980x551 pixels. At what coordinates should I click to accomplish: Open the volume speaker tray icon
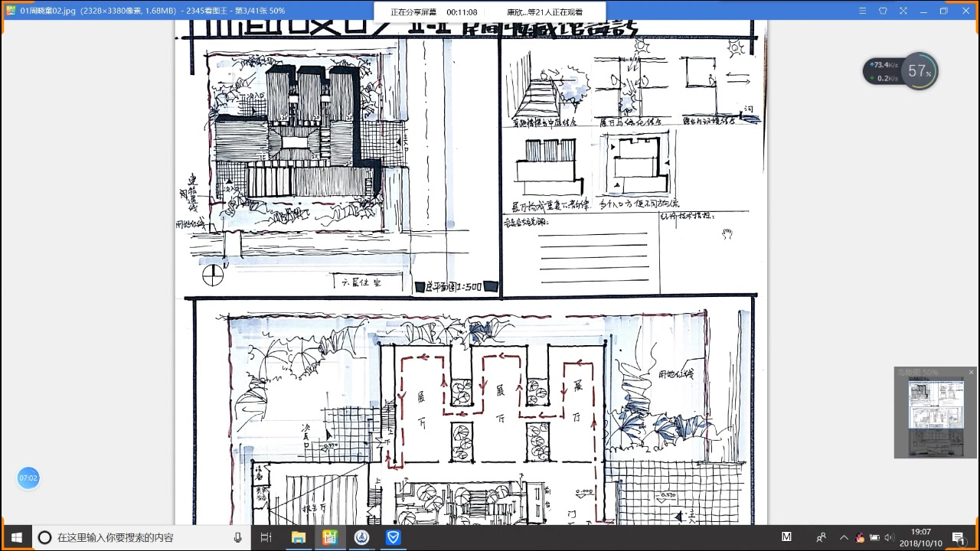[888, 538]
